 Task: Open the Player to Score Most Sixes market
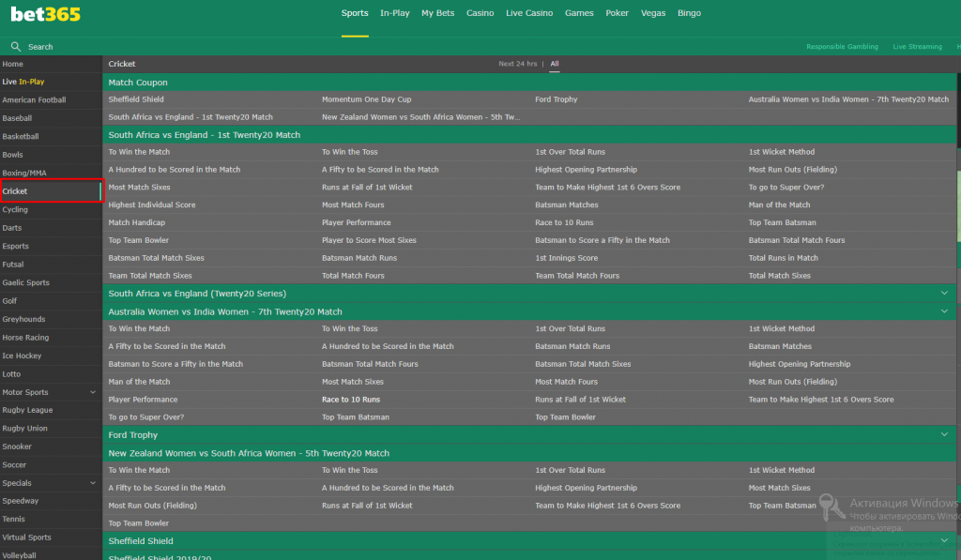pos(369,241)
